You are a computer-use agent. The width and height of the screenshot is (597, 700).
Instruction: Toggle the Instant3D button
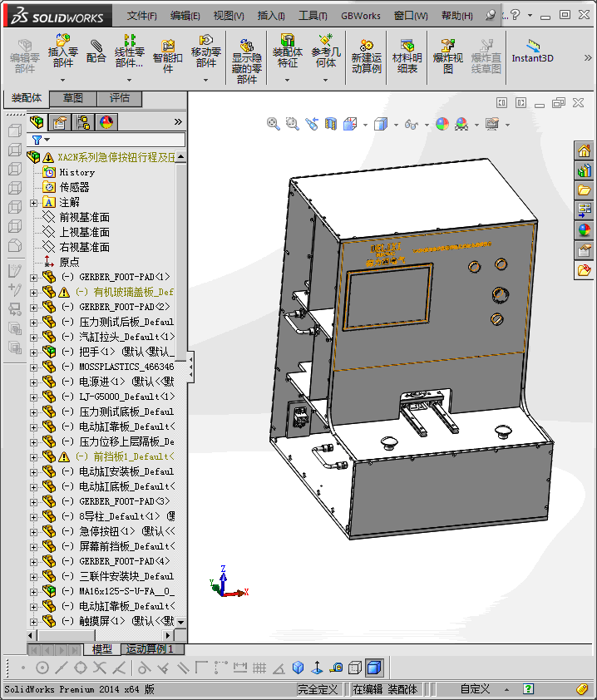click(x=532, y=52)
